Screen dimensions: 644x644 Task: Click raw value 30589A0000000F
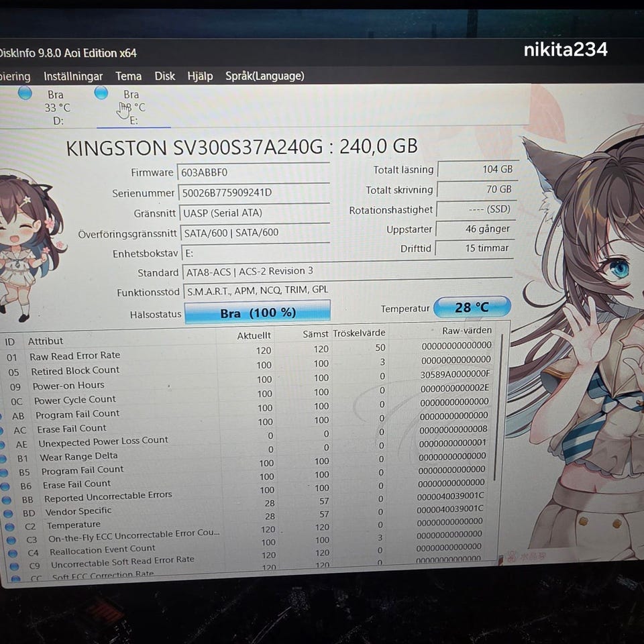click(455, 374)
